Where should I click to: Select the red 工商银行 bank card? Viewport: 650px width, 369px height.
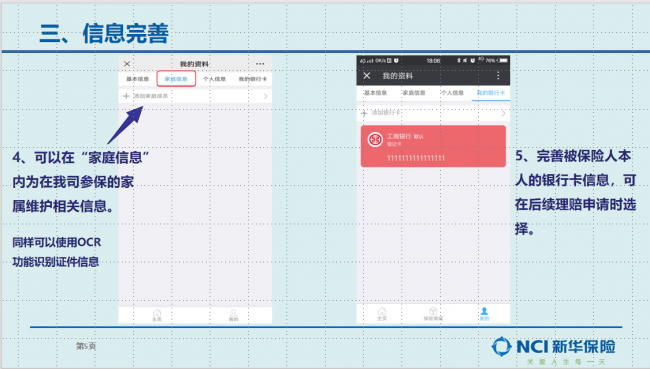[433, 146]
